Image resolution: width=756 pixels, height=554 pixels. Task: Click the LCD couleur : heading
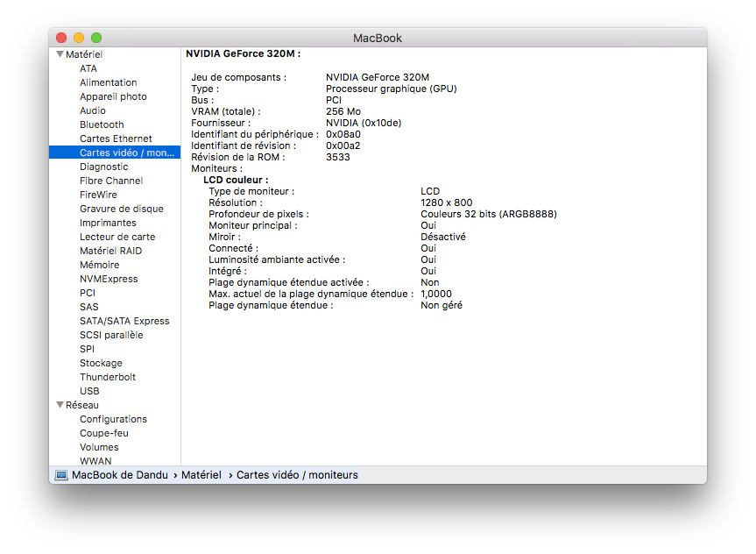click(x=236, y=180)
